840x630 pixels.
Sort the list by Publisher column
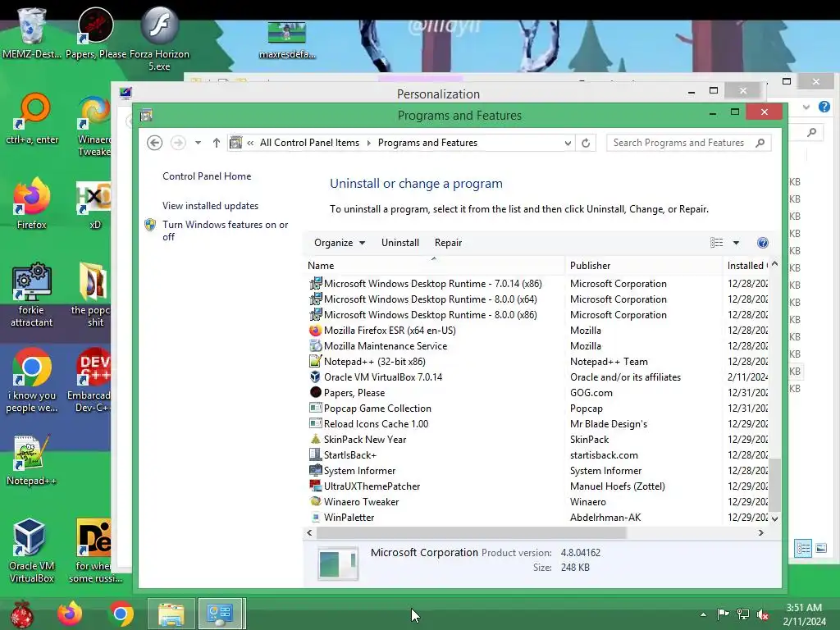(643, 266)
